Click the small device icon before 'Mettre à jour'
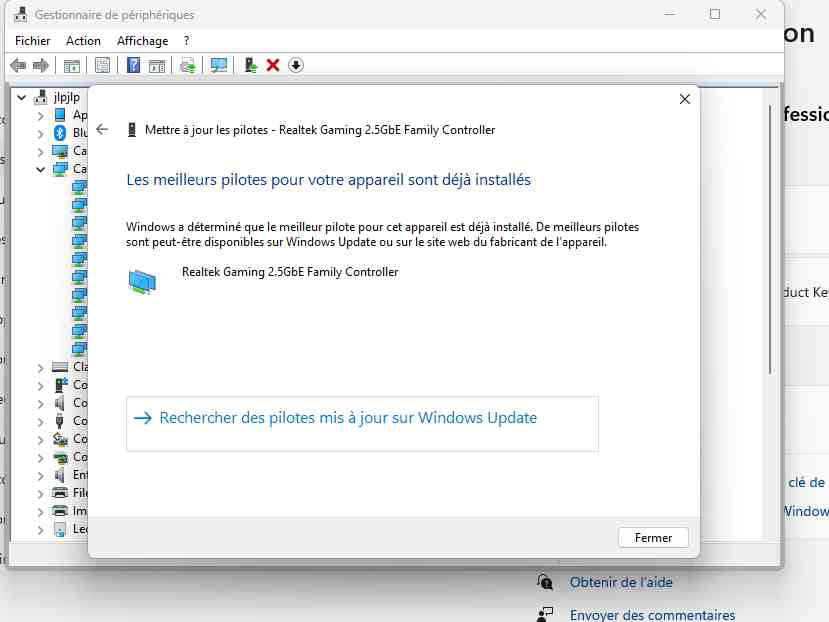The image size is (829, 622). coord(132,130)
